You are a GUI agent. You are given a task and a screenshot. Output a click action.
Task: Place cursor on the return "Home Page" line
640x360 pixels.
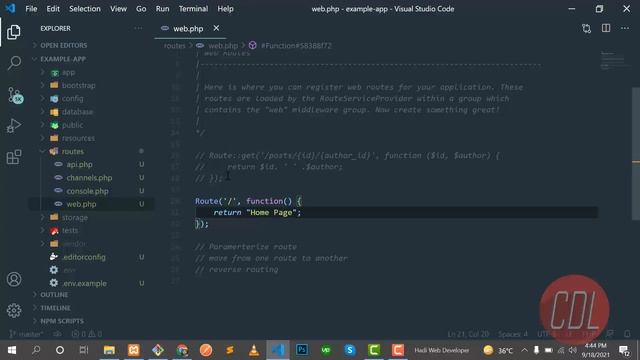[x=396, y=213]
